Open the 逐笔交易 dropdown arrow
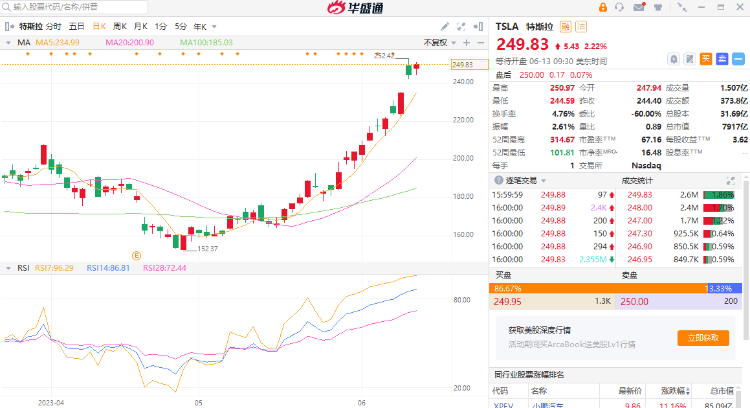The width and height of the screenshot is (750, 408). pos(544,181)
